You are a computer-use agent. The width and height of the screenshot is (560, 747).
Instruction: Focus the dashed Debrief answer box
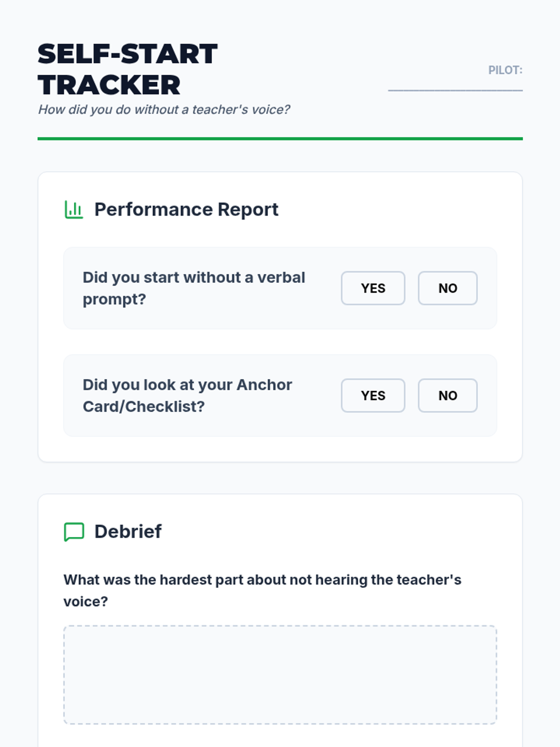(x=280, y=675)
